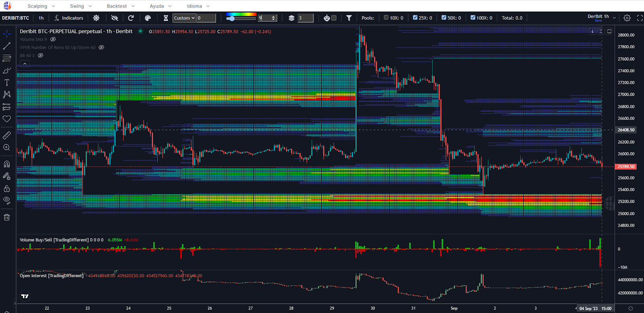Open the Backtest menu
644x313 pixels.
pyautogui.click(x=121, y=6)
